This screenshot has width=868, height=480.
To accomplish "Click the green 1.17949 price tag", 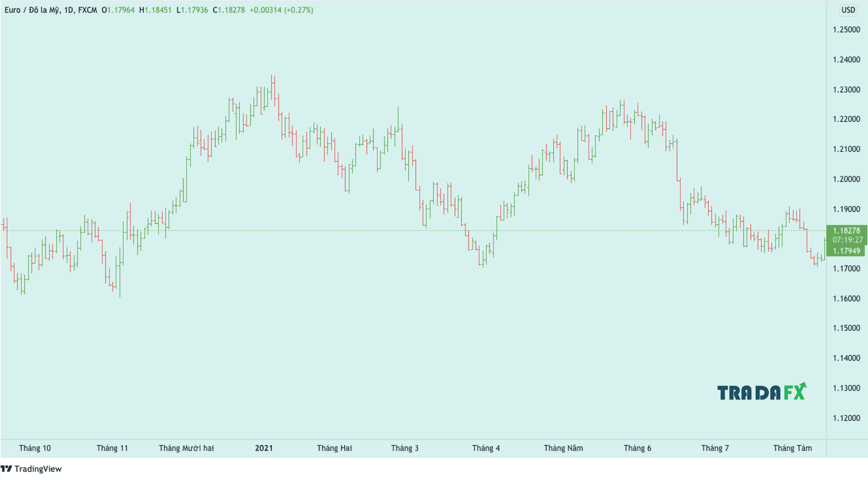I will click(x=846, y=251).
